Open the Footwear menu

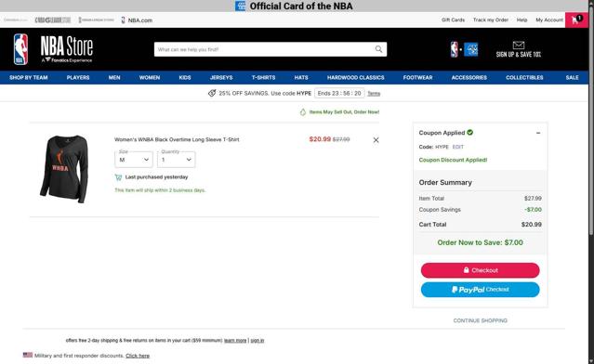pos(418,78)
